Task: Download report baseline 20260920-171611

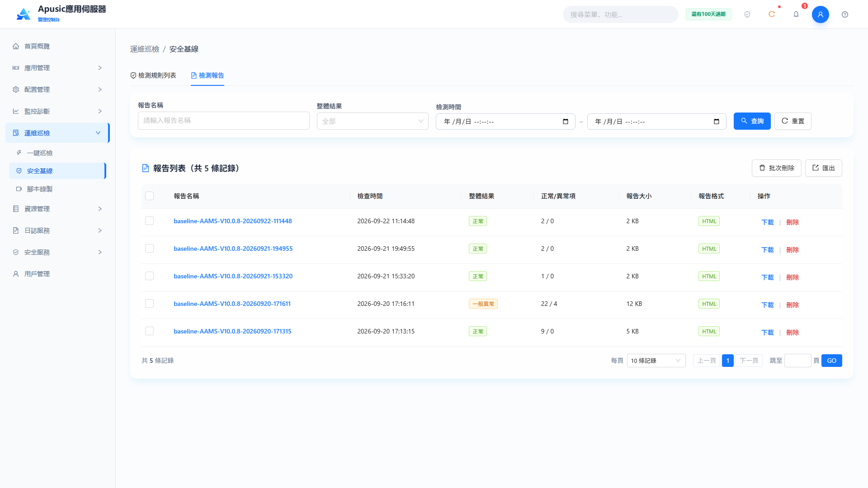Action: pos(767,305)
